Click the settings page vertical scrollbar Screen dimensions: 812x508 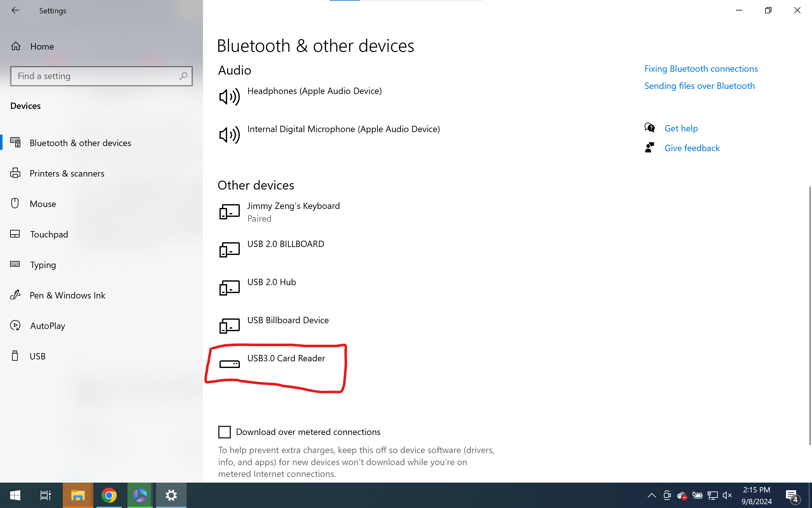coord(810,316)
